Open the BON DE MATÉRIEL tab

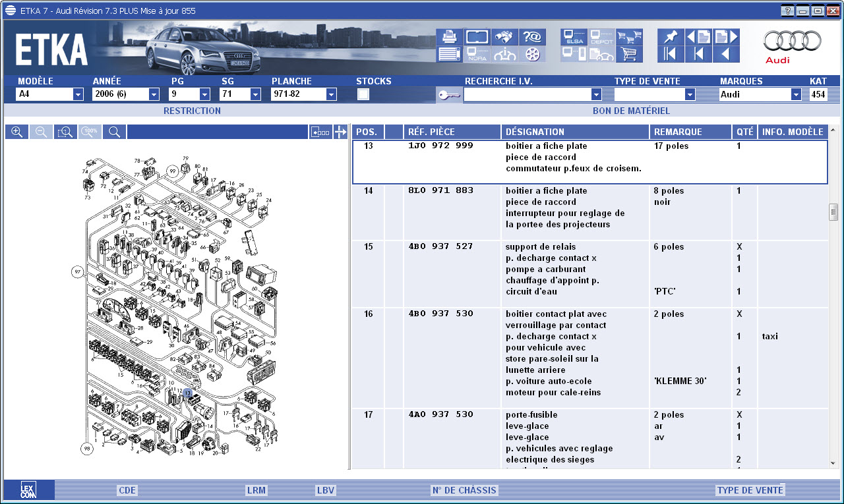(x=631, y=111)
